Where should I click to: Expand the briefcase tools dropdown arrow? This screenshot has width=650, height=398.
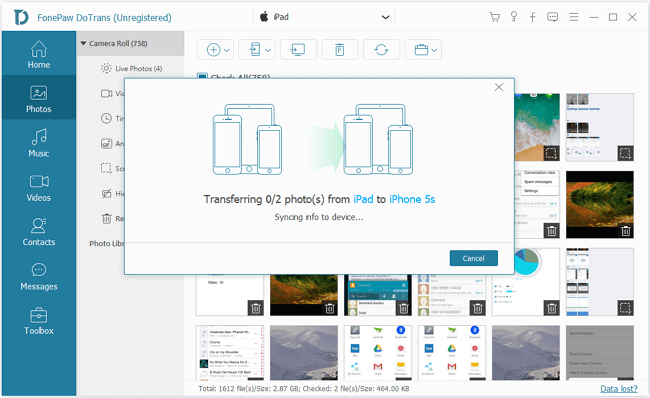click(x=434, y=50)
